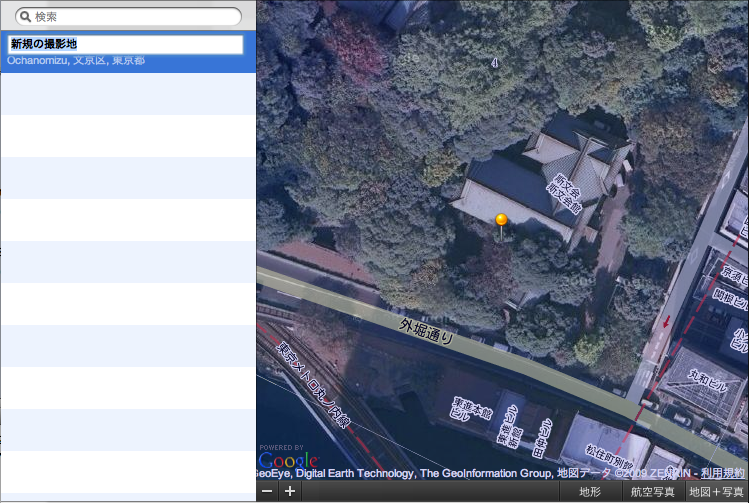Open the 利用規約 terms link
749x503 pixels.
722,473
